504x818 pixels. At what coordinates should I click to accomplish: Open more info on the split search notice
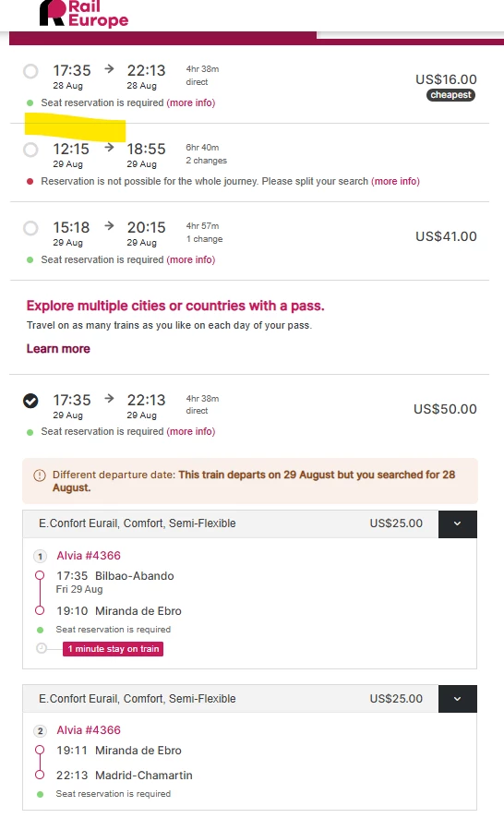click(x=395, y=181)
